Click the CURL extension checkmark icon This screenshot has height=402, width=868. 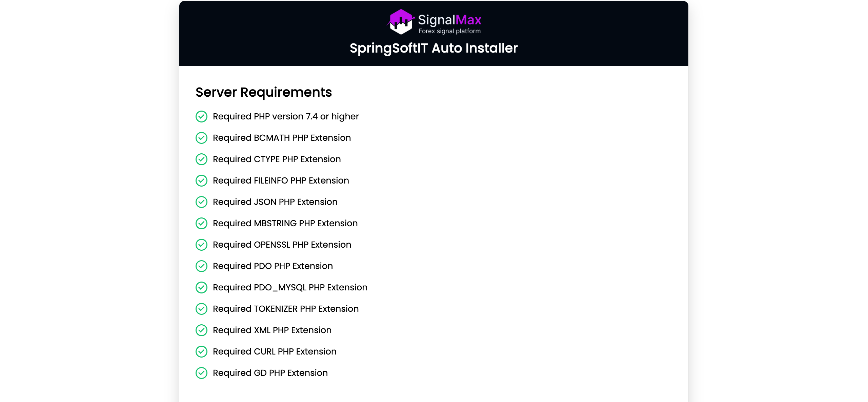201,351
